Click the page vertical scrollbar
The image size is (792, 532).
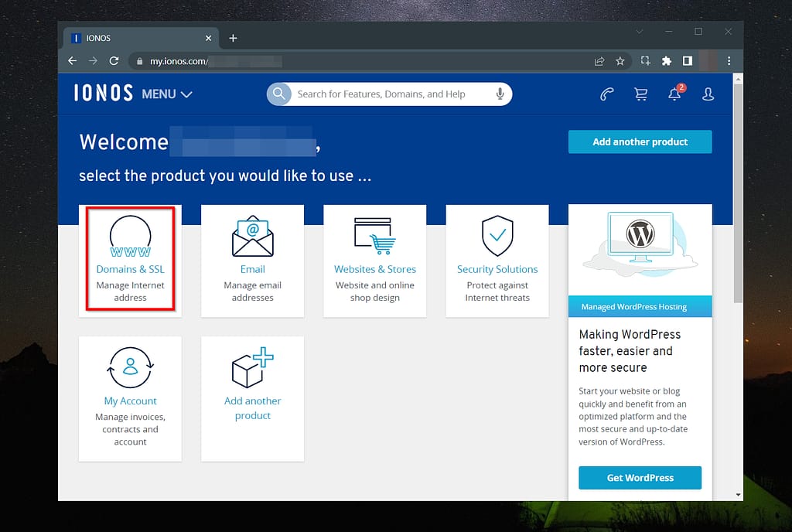tap(738, 193)
